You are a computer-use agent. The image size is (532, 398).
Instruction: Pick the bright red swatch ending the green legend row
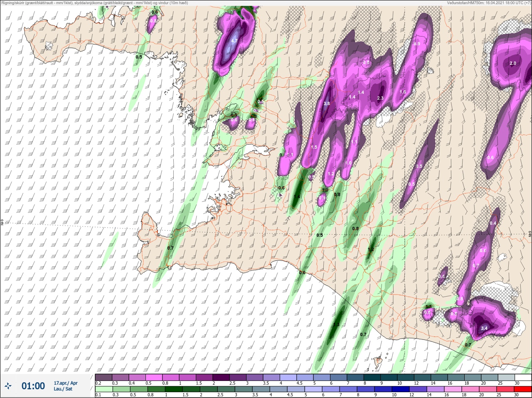pyautogui.click(x=523, y=389)
